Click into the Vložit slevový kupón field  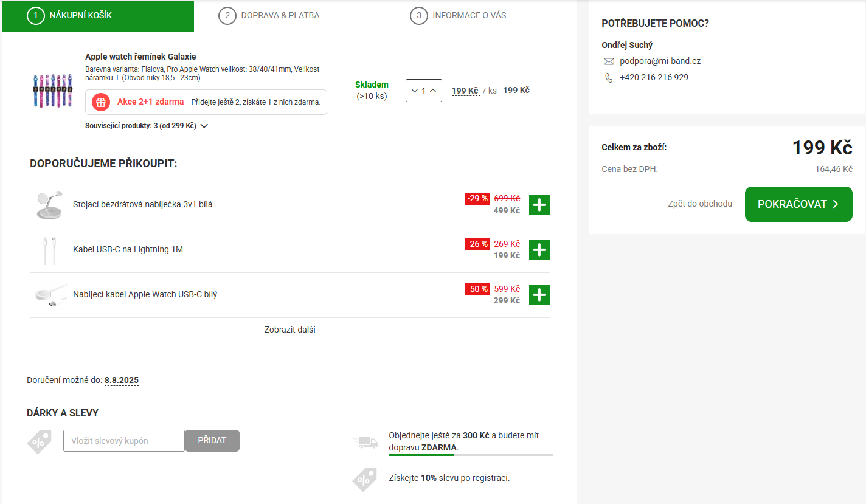tap(123, 441)
